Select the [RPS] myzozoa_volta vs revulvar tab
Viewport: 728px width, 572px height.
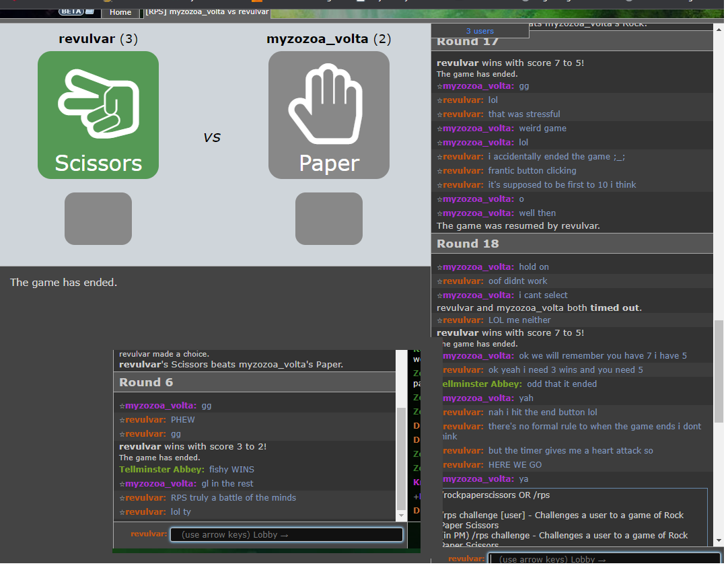coord(206,12)
